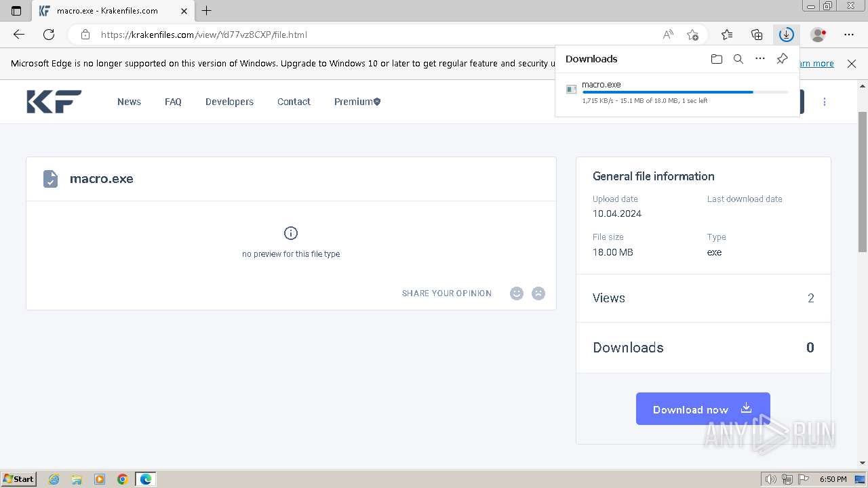Click the Downloads count row

coord(703,348)
